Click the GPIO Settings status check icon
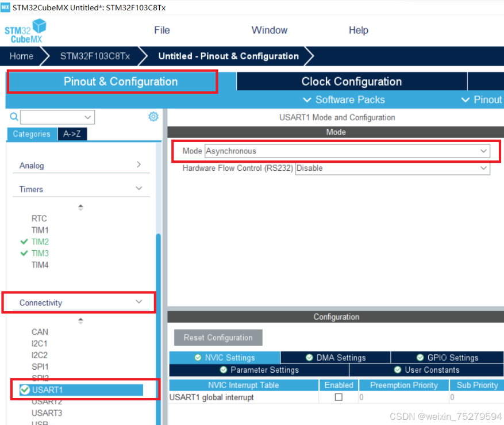Image resolution: width=504 pixels, height=425 pixels. tap(420, 358)
